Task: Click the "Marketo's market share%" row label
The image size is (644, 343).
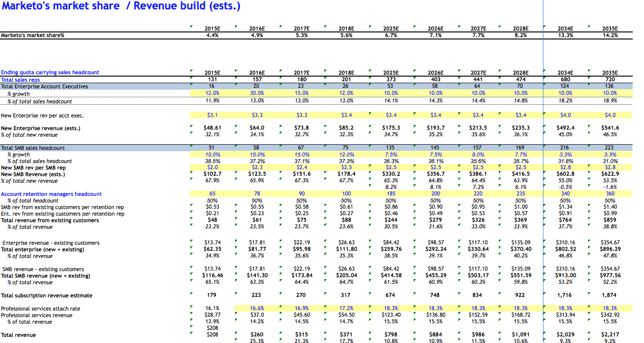Action: tap(32, 35)
